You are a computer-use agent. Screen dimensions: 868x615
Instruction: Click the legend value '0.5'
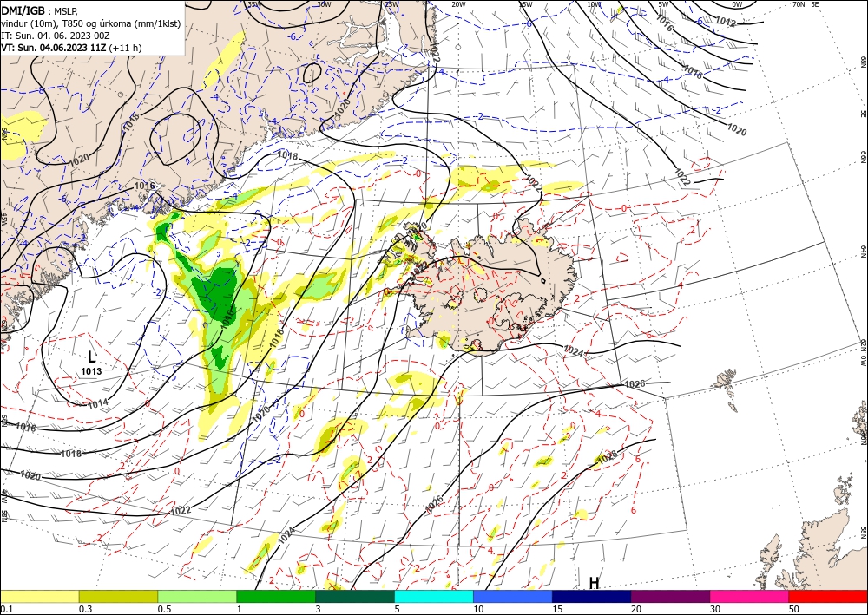164,609
